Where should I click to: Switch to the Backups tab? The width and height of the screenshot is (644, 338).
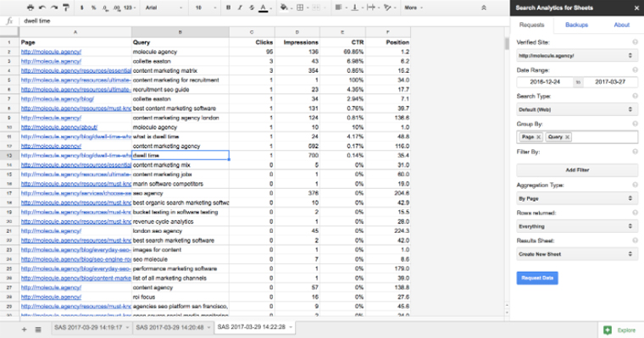click(576, 25)
